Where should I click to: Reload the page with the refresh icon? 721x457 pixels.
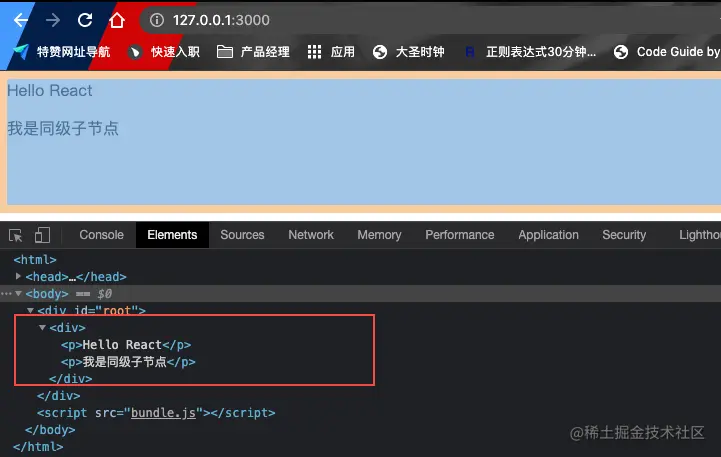pyautogui.click(x=85, y=20)
